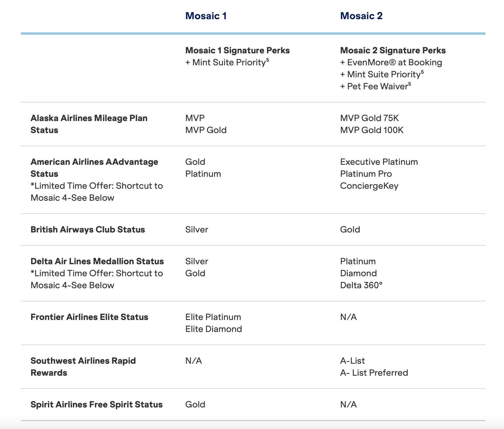Select the Spirit Airlines Free Spirit Status label

coord(96,404)
